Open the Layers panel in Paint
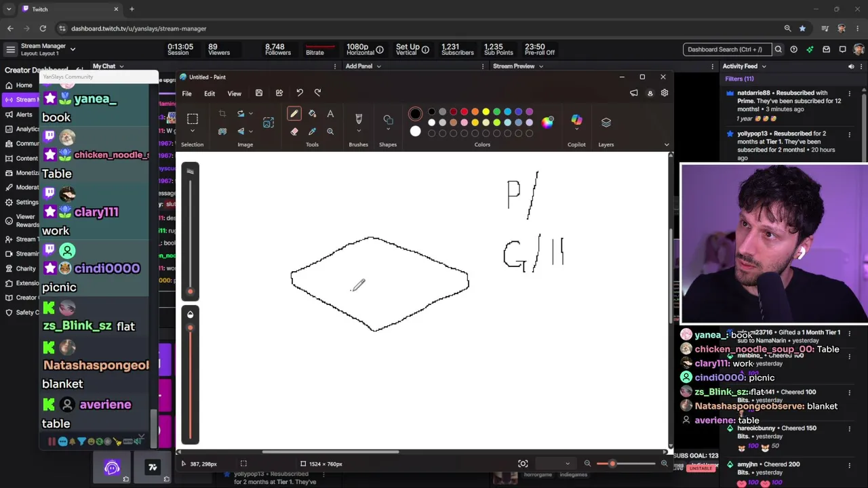This screenshot has height=488, width=868. [606, 122]
